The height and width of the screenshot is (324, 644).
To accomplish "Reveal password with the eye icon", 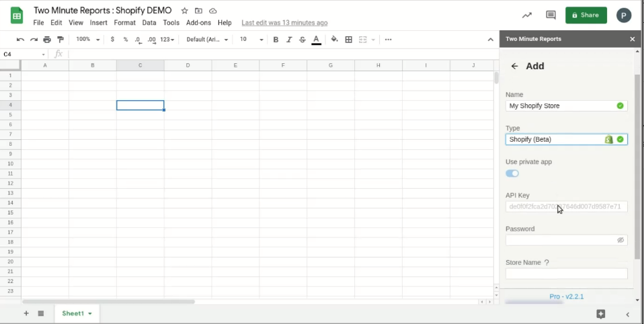I will point(620,240).
